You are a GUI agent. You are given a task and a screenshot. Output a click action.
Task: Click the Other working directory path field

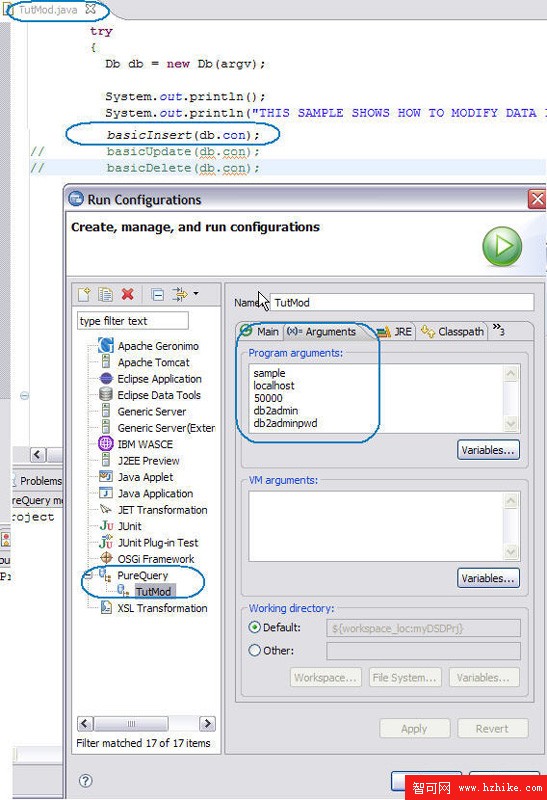423,651
